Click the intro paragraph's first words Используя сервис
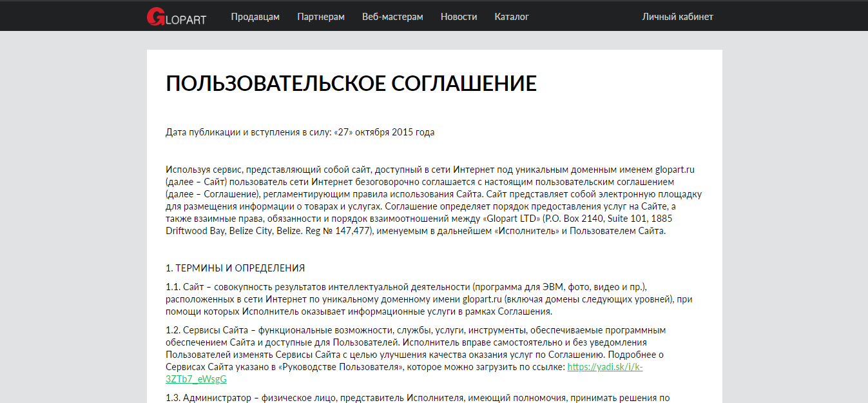 [204, 170]
